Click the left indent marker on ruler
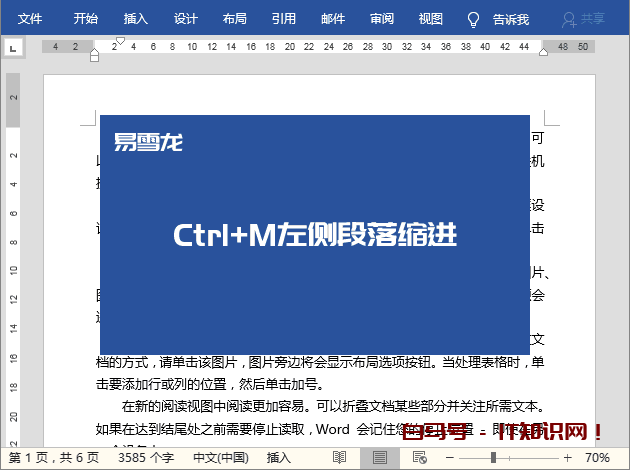 click(95, 54)
